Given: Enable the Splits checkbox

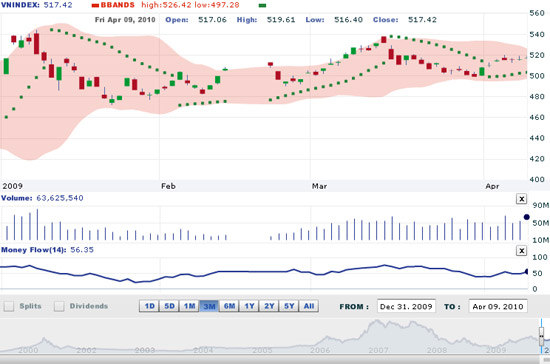Looking at the screenshot, I should [x=9, y=306].
